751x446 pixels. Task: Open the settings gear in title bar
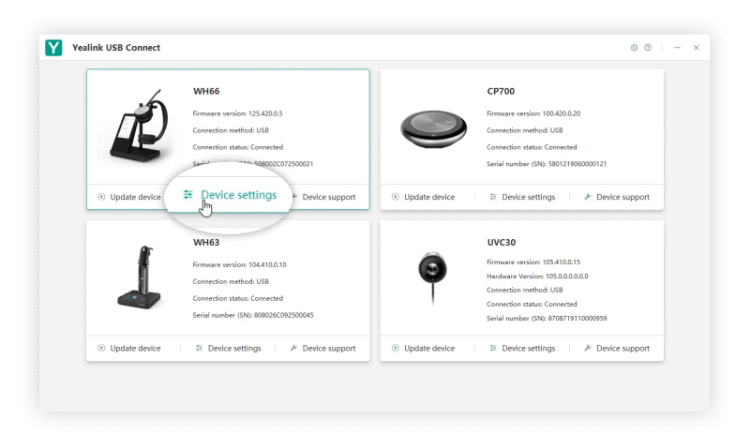(x=634, y=48)
